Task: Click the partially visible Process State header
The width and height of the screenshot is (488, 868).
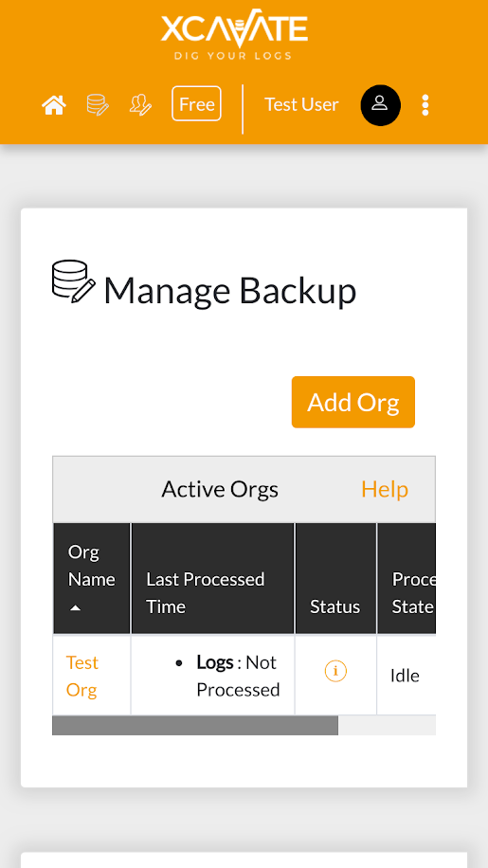Action: [407, 578]
